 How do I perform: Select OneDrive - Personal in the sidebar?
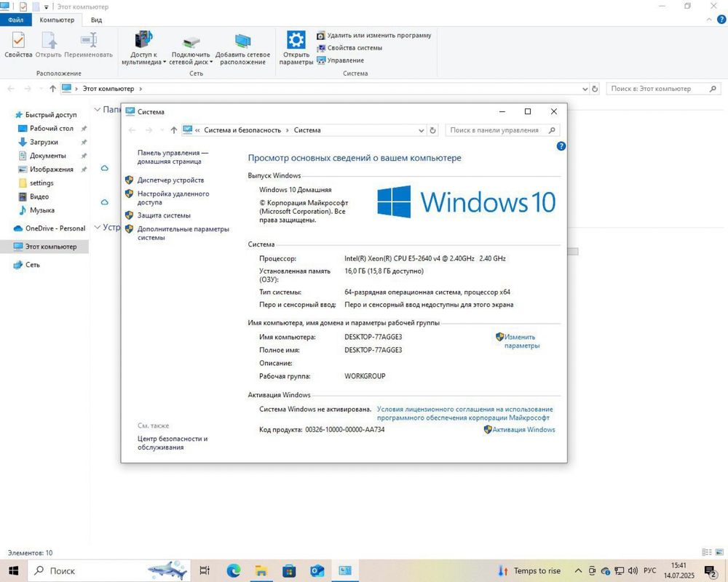click(50, 228)
